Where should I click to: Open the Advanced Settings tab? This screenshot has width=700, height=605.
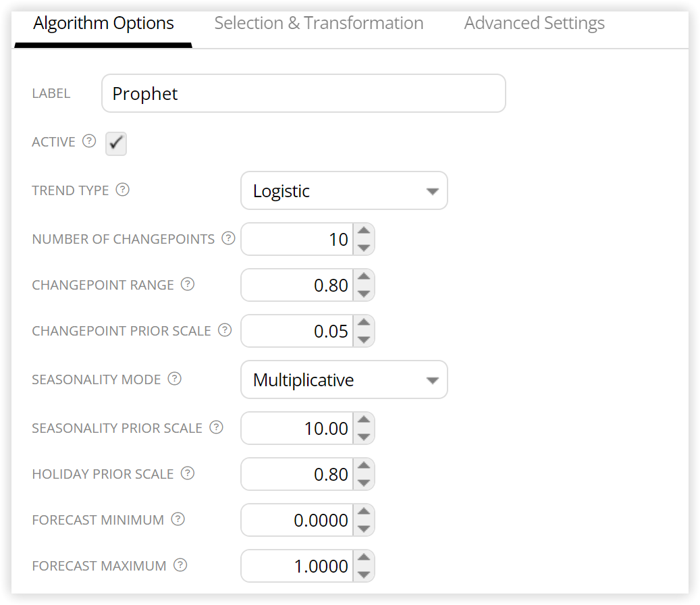pyautogui.click(x=535, y=23)
